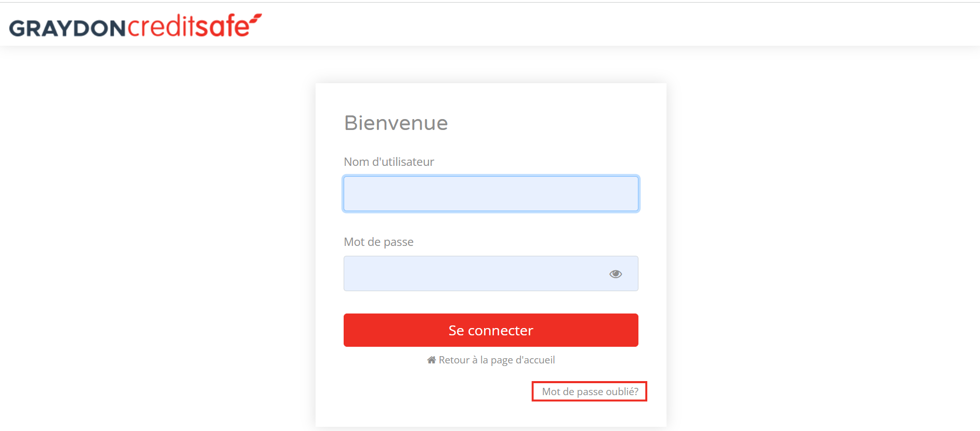Focus the Nom d'utilisateur input field

(491, 194)
